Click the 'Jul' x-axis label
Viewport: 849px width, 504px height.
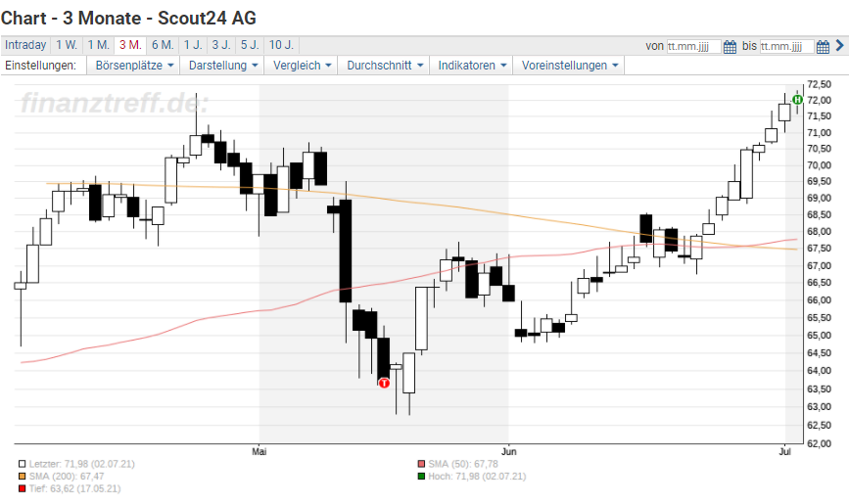coord(785,451)
